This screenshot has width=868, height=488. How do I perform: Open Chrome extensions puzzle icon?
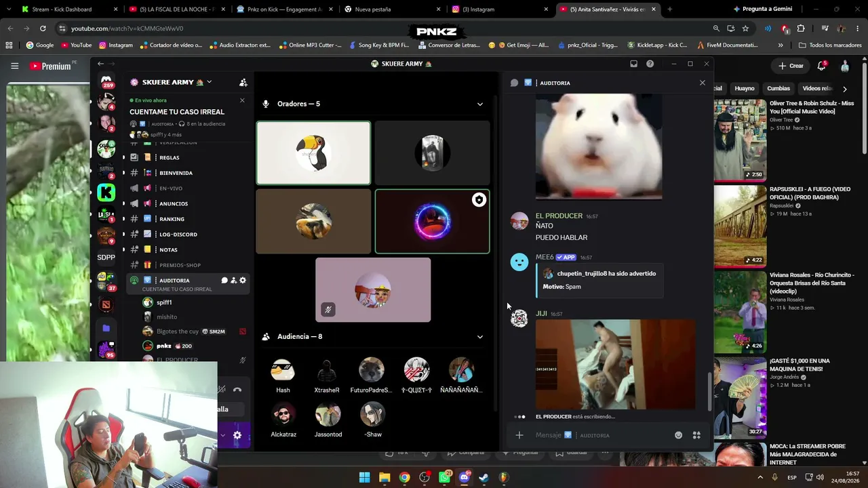point(801,28)
